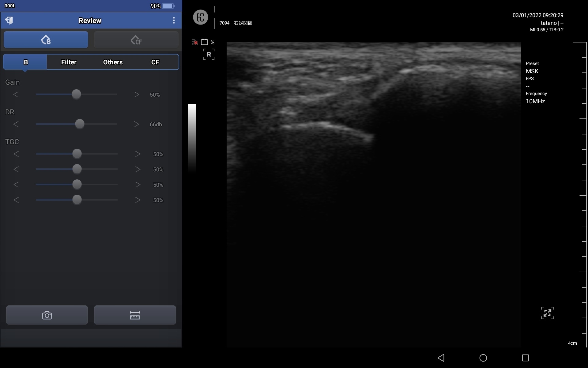
Task: Click the date and time stamp
Action: pyautogui.click(x=538, y=15)
